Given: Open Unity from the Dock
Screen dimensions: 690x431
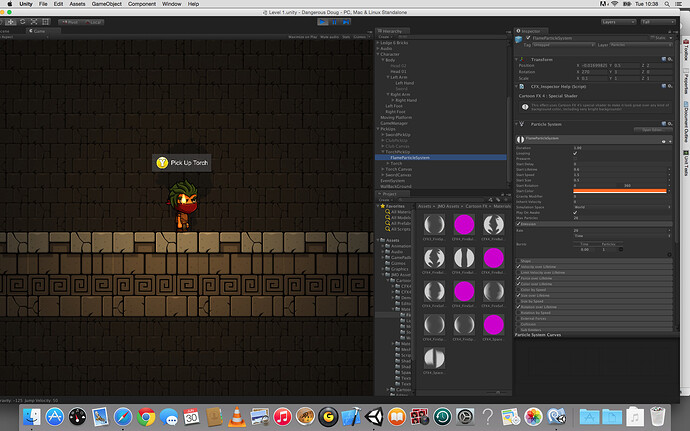Looking at the screenshot, I should tap(374, 416).
